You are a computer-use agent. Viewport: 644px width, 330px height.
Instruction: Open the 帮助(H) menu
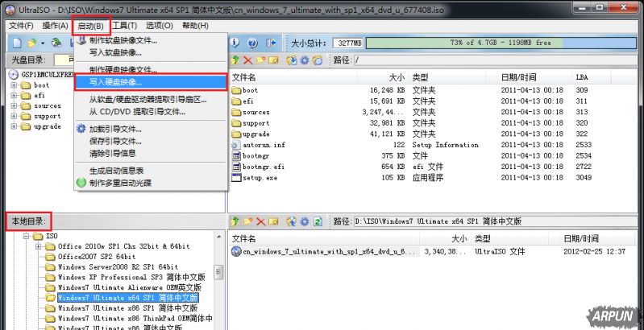click(x=195, y=26)
